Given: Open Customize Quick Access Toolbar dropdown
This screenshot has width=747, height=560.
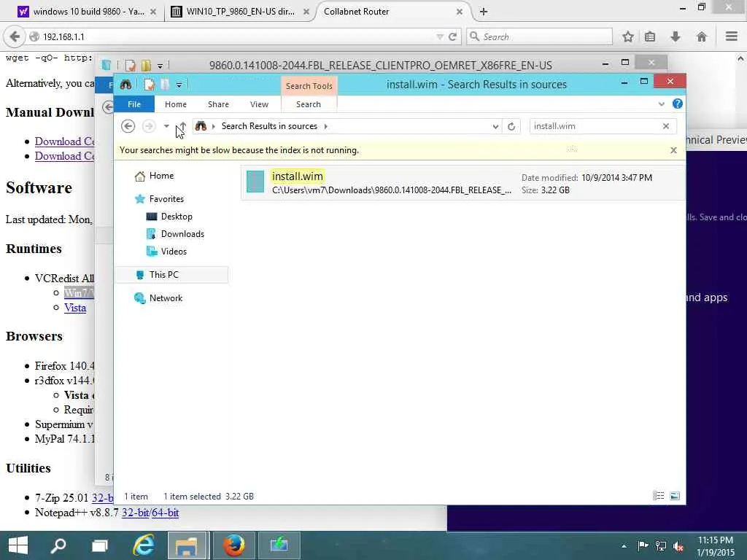Looking at the screenshot, I should pos(179,85).
